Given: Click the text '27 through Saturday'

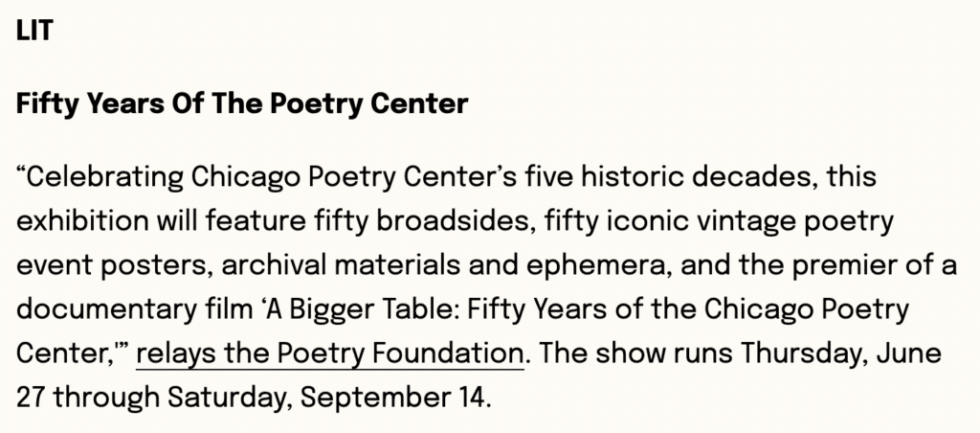Looking at the screenshot, I should tap(154, 398).
